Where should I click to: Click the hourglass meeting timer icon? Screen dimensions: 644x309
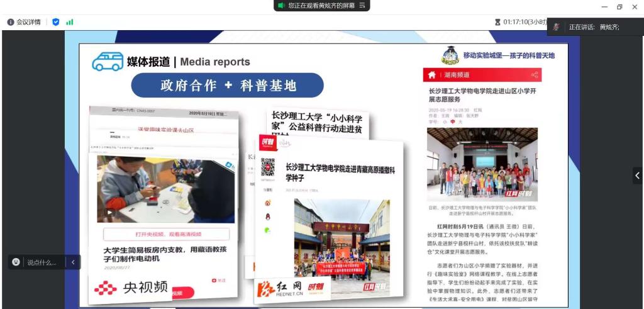tap(497, 22)
